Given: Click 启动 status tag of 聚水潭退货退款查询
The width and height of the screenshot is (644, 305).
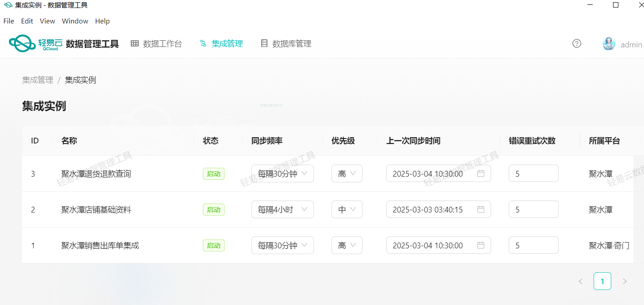Looking at the screenshot, I should (x=213, y=174).
